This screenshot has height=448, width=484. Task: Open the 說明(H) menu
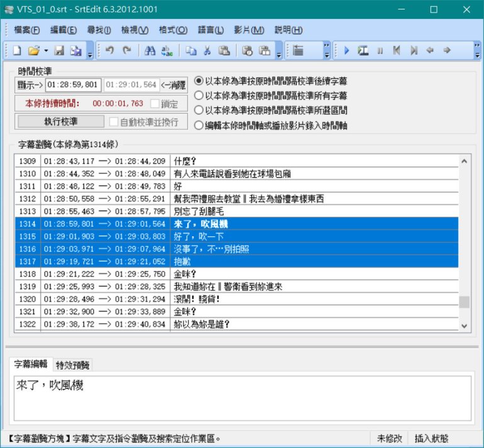[289, 30]
